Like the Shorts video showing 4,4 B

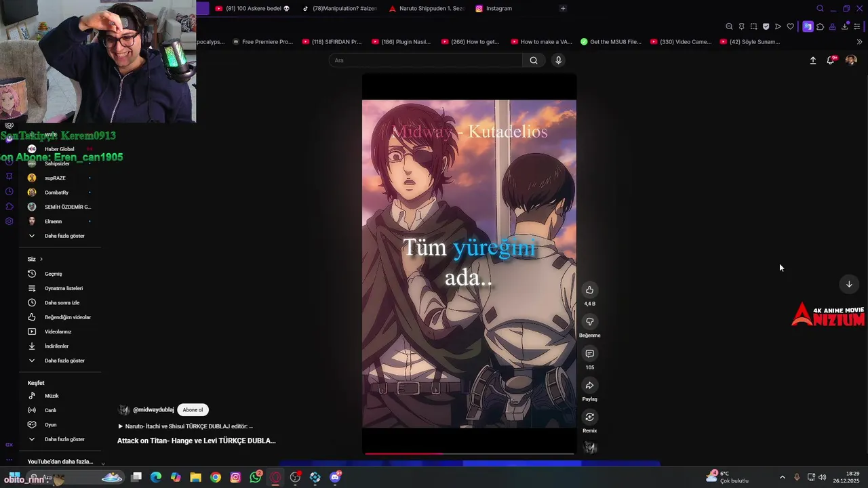(589, 290)
